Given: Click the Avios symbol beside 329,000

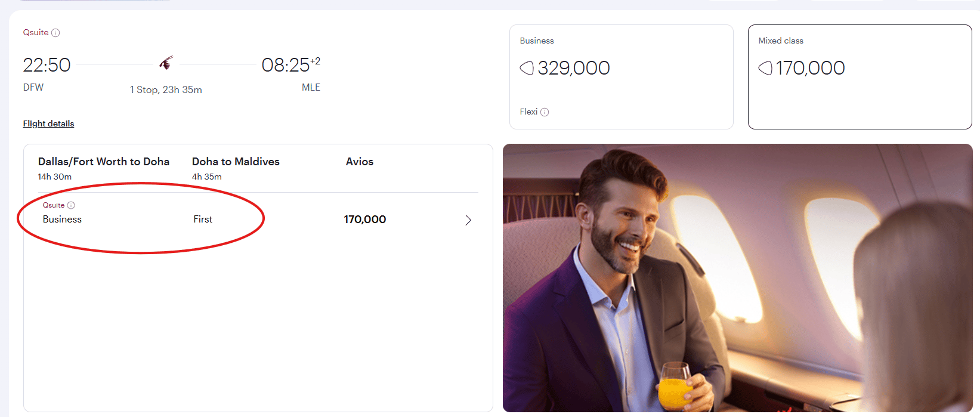Looking at the screenshot, I should 527,68.
